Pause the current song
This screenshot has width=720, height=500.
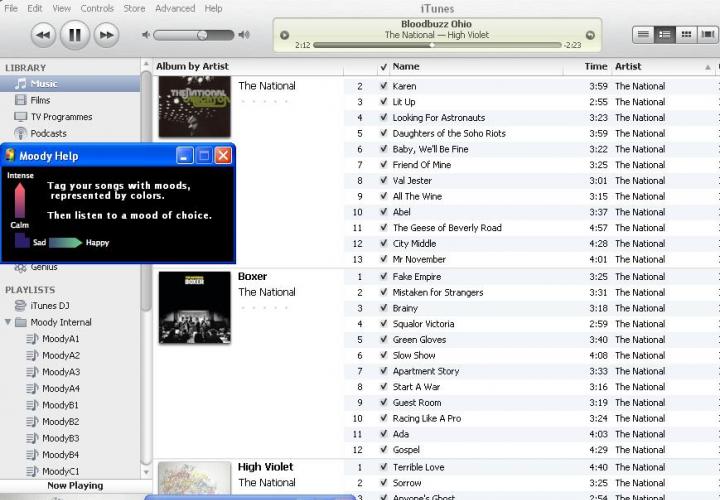click(75, 35)
